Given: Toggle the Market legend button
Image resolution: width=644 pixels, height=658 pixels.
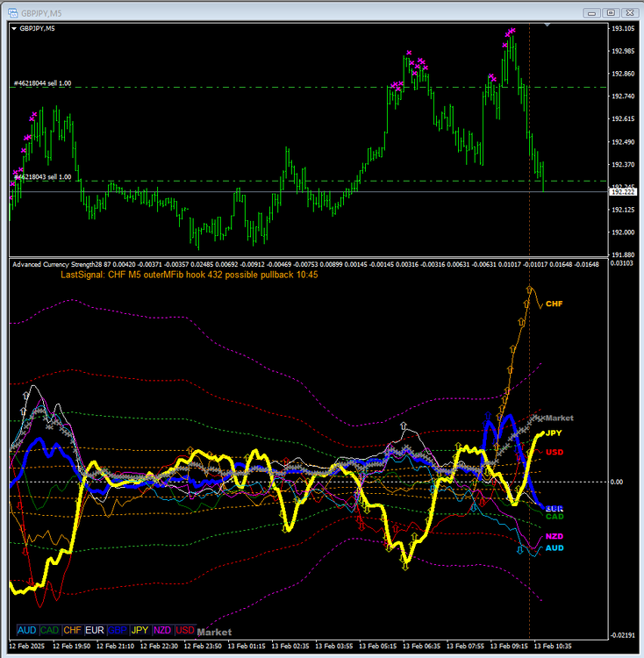Looking at the screenshot, I should 214,632.
